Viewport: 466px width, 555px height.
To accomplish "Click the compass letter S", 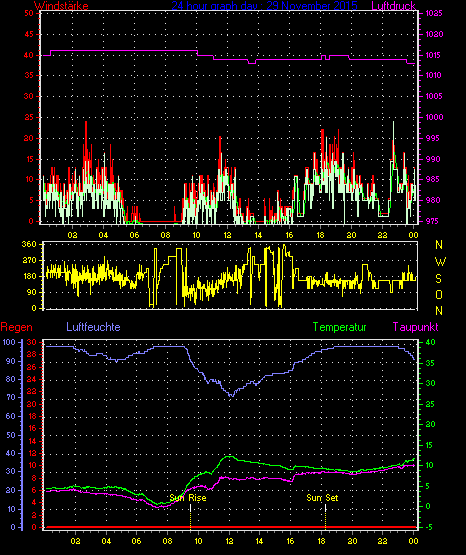I will pos(438,279).
